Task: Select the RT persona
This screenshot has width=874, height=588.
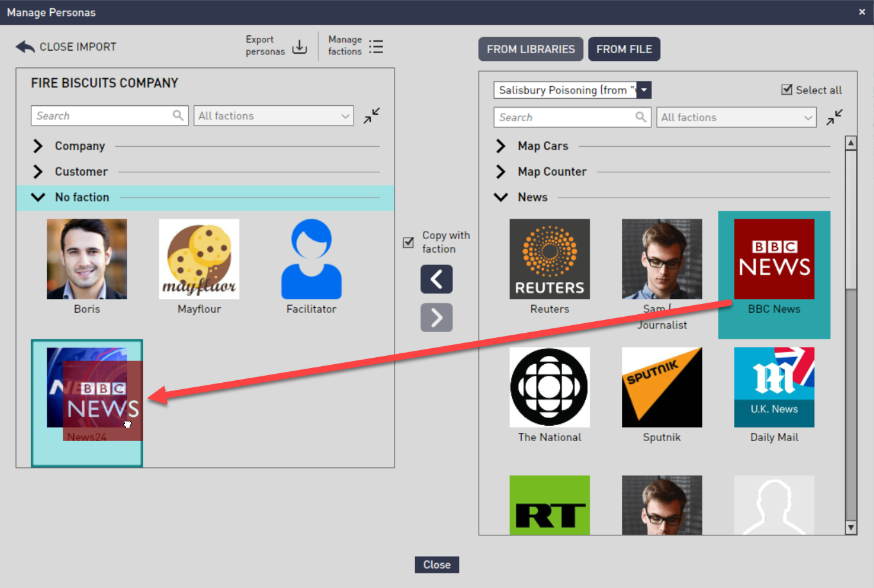Action: coord(549,505)
